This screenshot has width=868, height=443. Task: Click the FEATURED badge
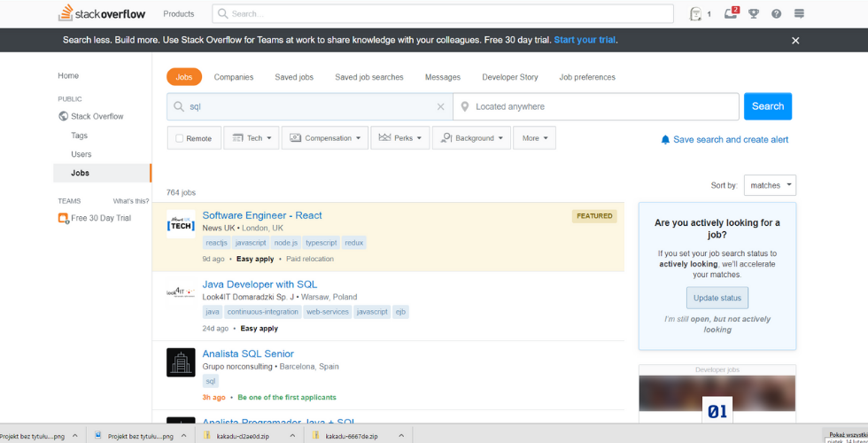pos(594,216)
